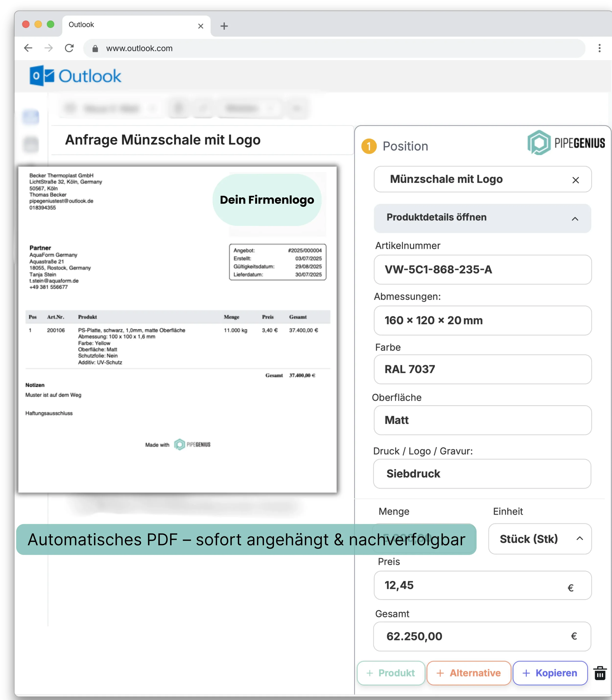Screen dimensions: 612x700
Task: Click the Farbe field RAL 7037
Action: pyautogui.click(x=482, y=369)
